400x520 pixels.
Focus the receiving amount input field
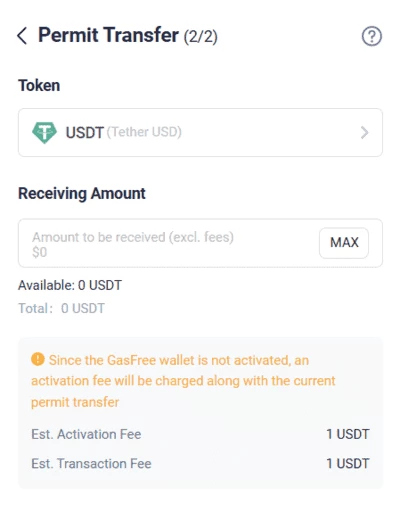click(168, 243)
